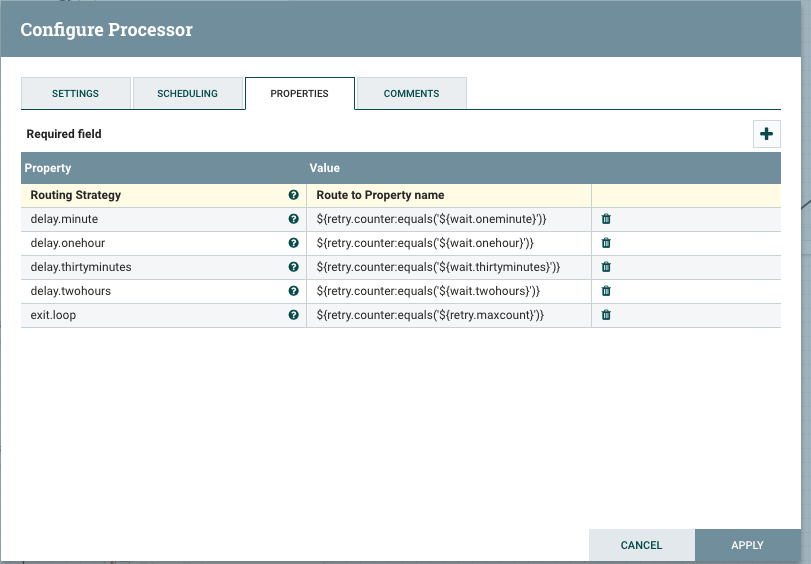Viewport: 811px width, 564px height.
Task: Delete the delay.minute property
Action: [605, 219]
